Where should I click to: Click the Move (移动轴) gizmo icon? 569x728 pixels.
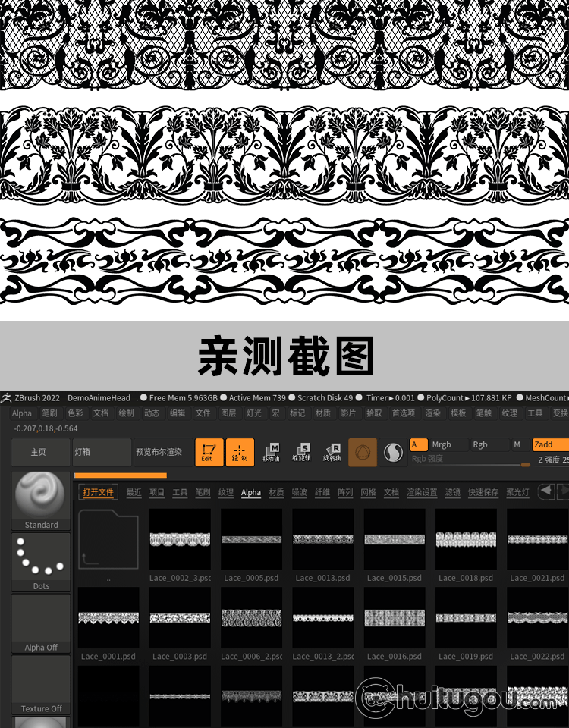(x=271, y=452)
